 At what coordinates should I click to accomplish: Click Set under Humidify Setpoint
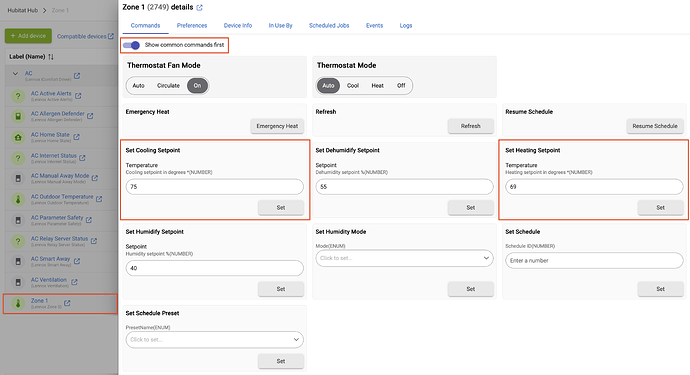(281, 289)
